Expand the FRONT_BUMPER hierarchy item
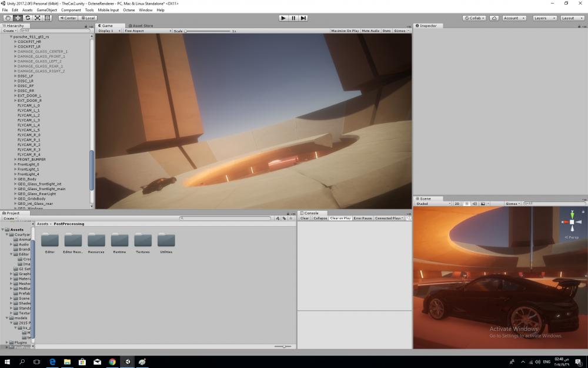Screen dimensions: 588x368 [x=15, y=160]
